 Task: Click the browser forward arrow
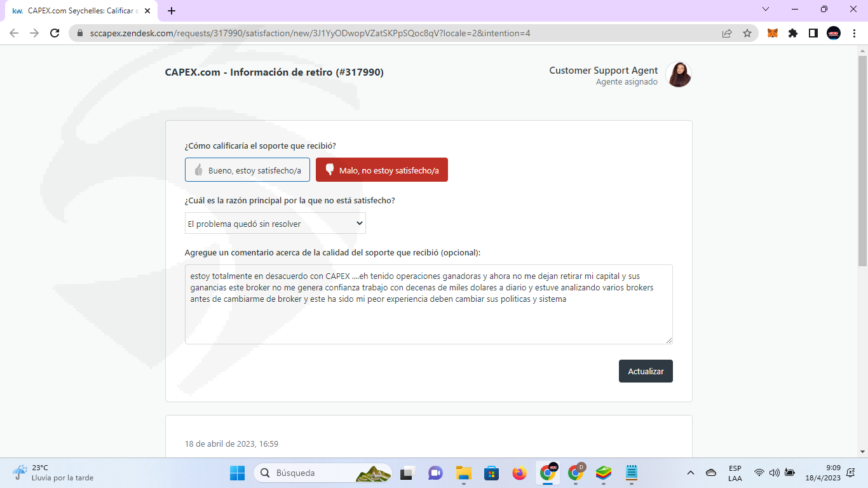tap(34, 33)
